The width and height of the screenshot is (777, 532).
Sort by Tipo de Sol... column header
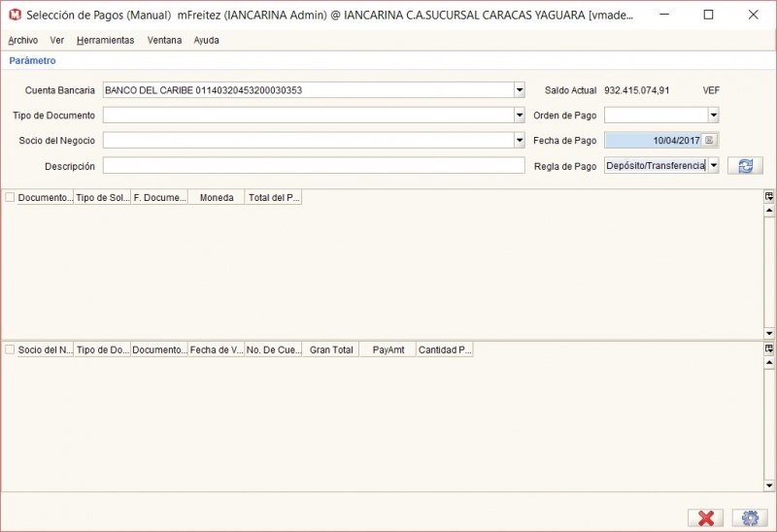point(102,197)
